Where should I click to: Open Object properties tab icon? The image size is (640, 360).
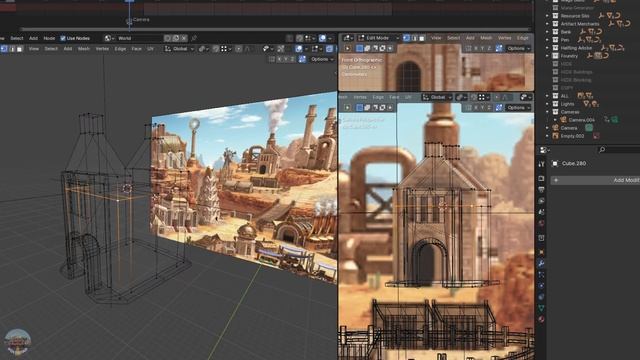coord(541,251)
